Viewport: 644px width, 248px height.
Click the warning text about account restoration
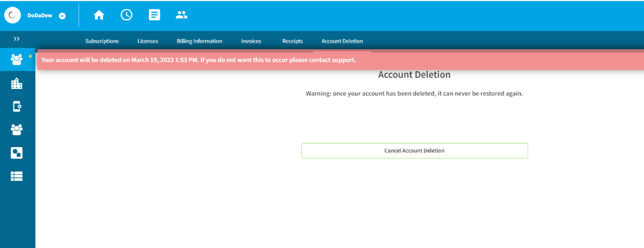coord(414,94)
